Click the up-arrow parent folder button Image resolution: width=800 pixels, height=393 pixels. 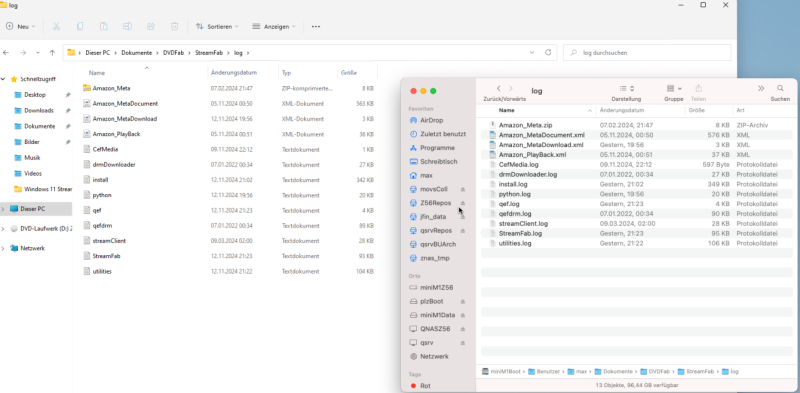click(52, 53)
